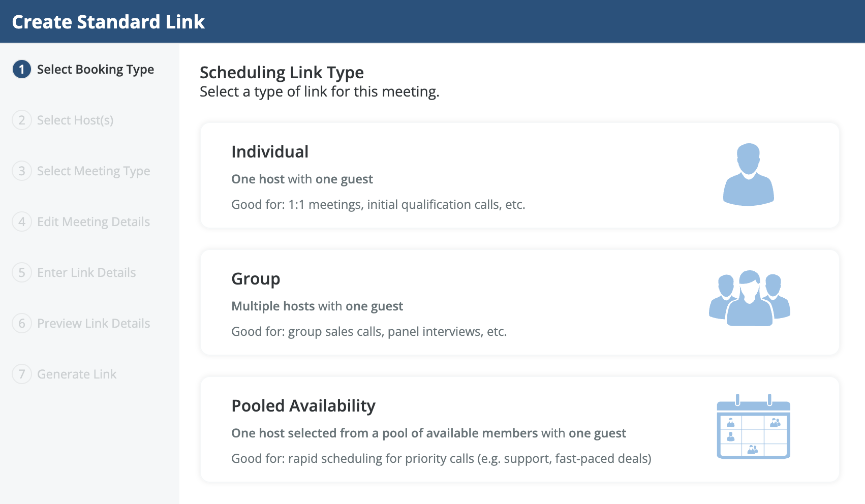Click the three-person Group icon
Screen dimensions: 865x504
click(x=749, y=298)
